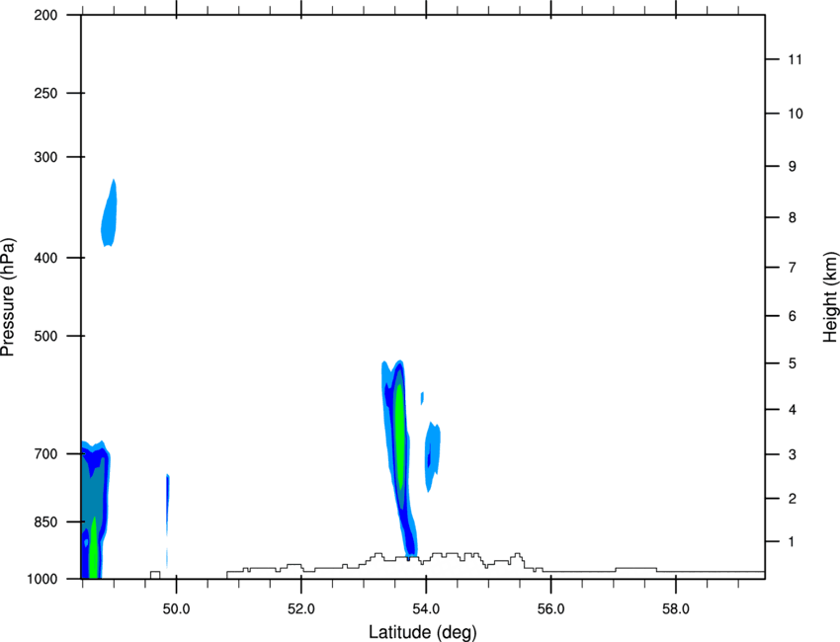Click the light blue patch near 350 hPa
The width and height of the screenshot is (840, 642).
[x=110, y=214]
